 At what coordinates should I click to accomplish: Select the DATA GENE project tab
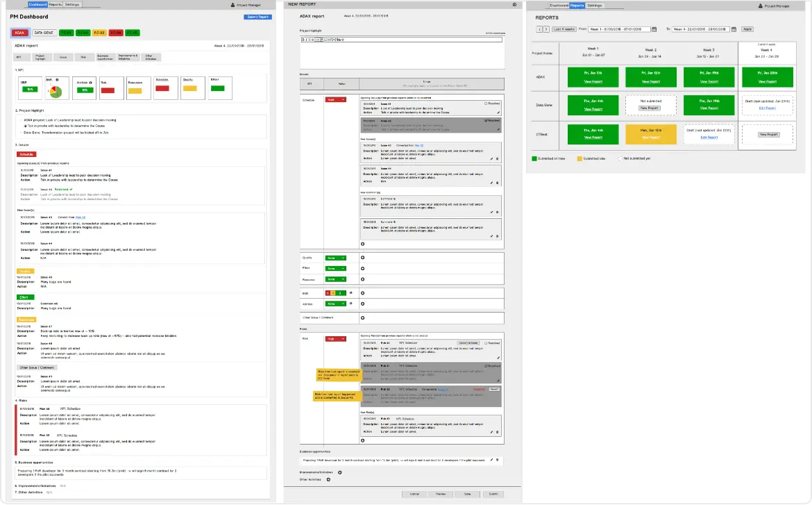pyautogui.click(x=44, y=33)
